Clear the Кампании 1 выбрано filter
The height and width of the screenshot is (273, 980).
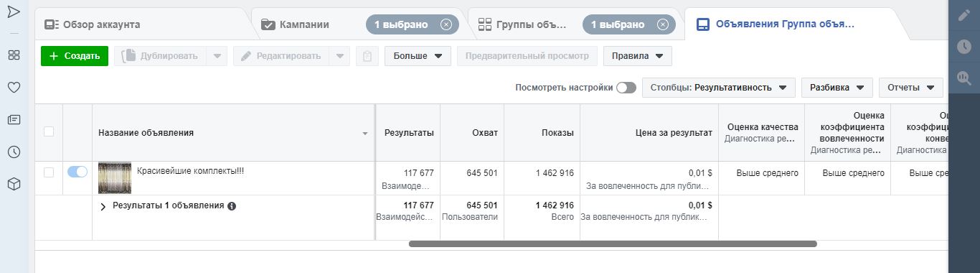click(446, 24)
